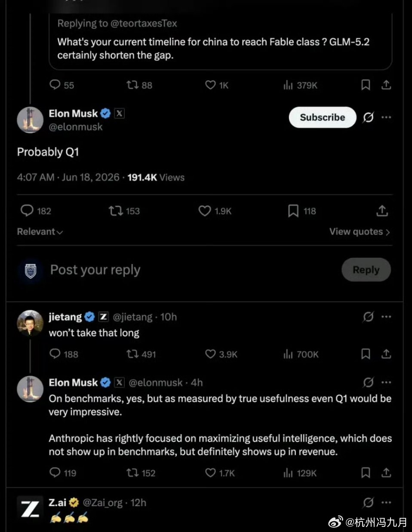
Task: Repost the 'Probably Q1' post
Action: click(124, 211)
